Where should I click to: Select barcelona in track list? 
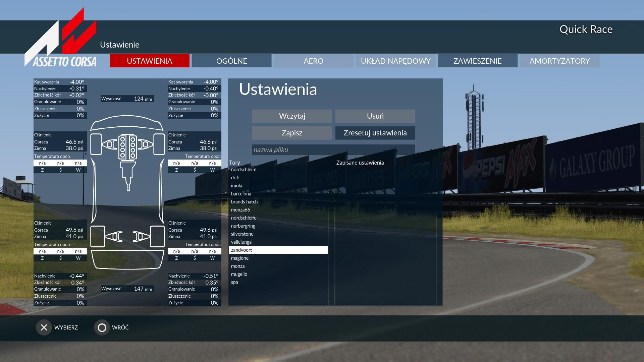pos(278,194)
